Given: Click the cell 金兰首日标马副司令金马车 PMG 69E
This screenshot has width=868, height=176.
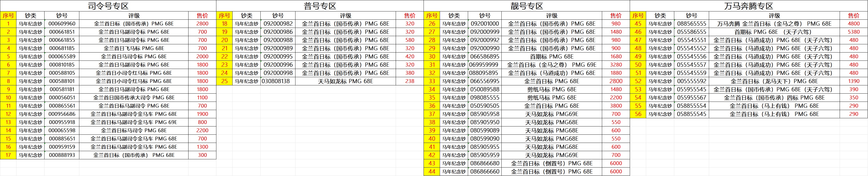Looking at the screenshot, I should coord(134,122).
